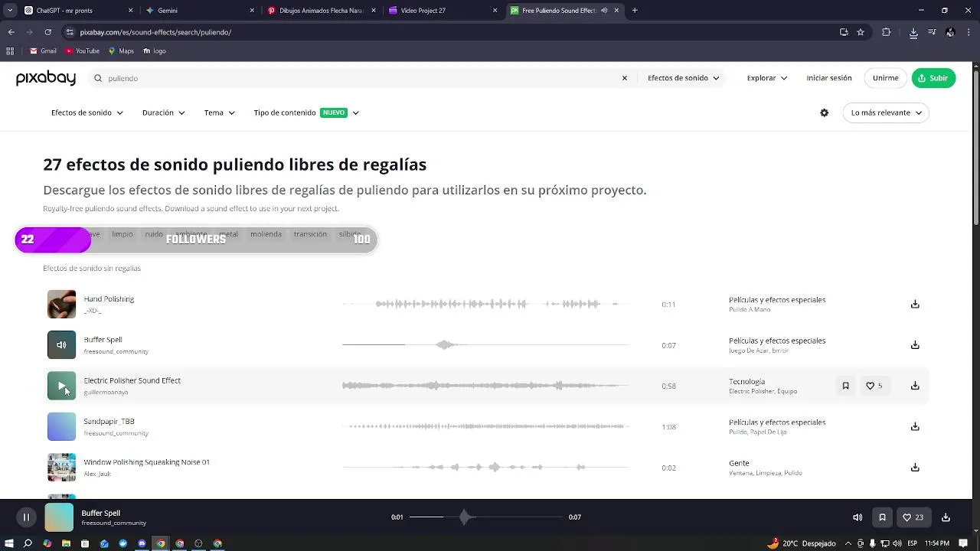This screenshot has height=551, width=980.
Task: Open search settings gear
Action: [824, 112]
